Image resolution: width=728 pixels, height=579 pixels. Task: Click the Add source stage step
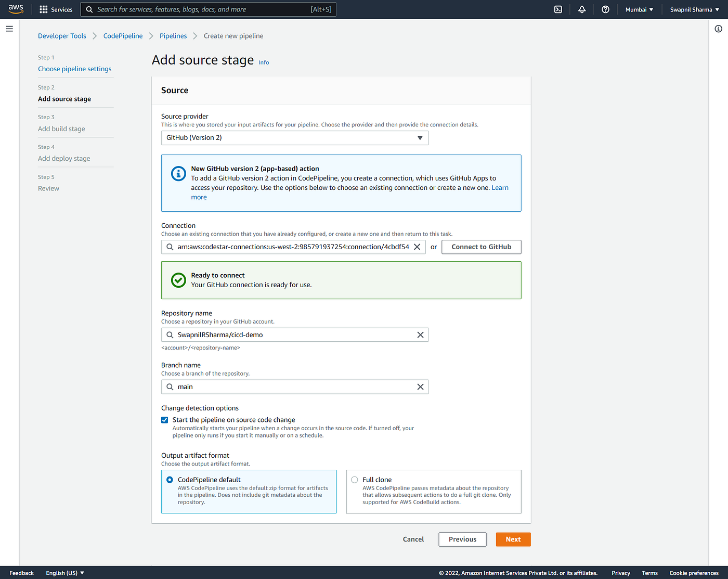click(x=64, y=99)
